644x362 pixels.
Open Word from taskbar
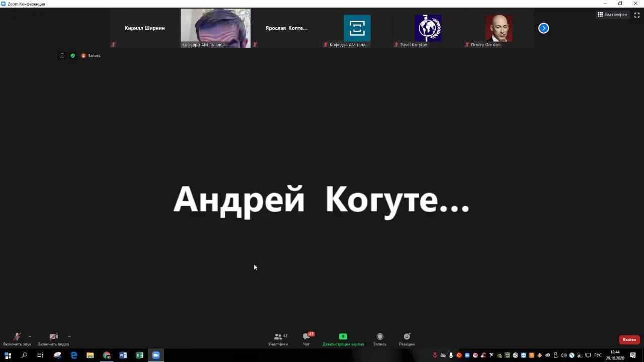[x=123, y=355]
